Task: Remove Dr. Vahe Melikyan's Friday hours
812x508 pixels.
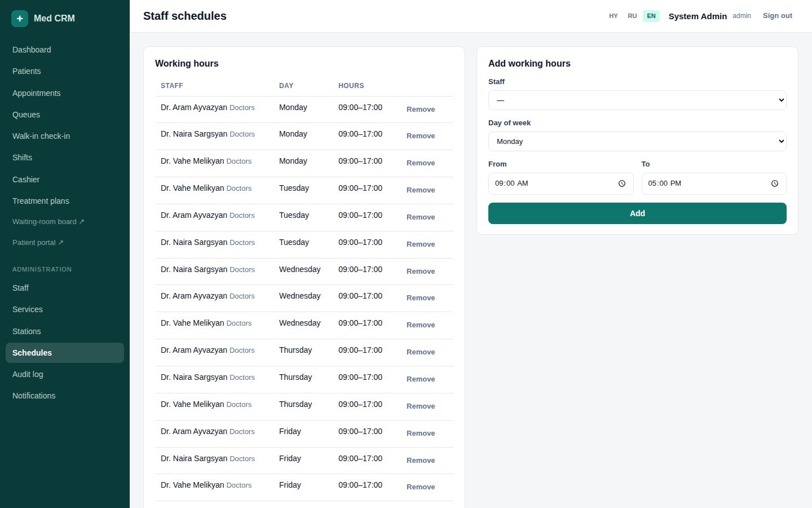Action: [x=421, y=487]
